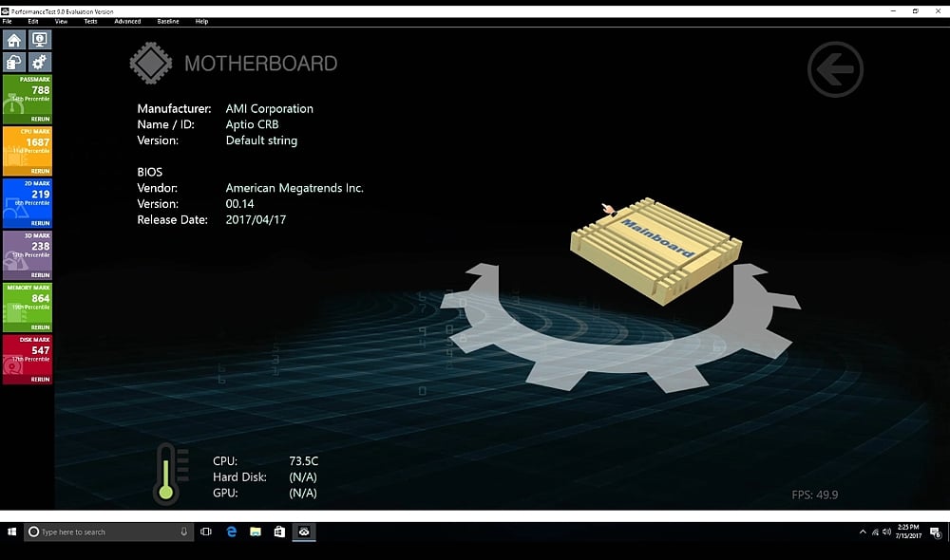Image resolution: width=950 pixels, height=560 pixels.
Task: Open the View menu
Action: 61,21
